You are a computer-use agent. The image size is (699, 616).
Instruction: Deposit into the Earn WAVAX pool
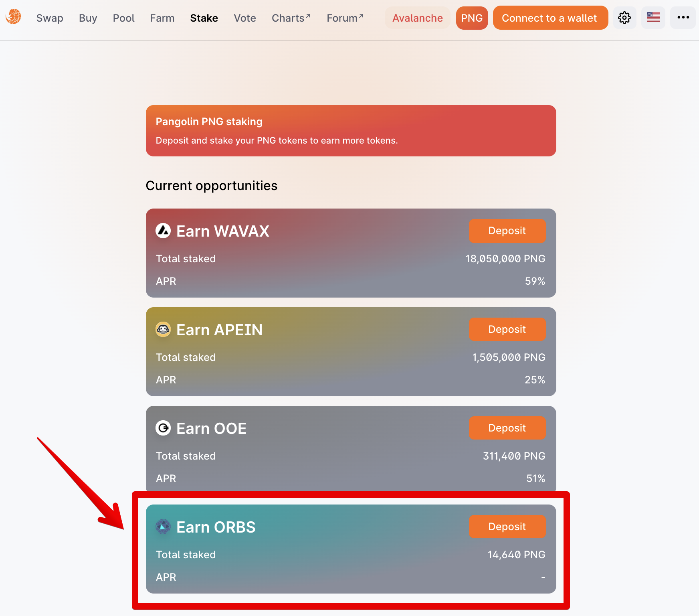(x=507, y=231)
